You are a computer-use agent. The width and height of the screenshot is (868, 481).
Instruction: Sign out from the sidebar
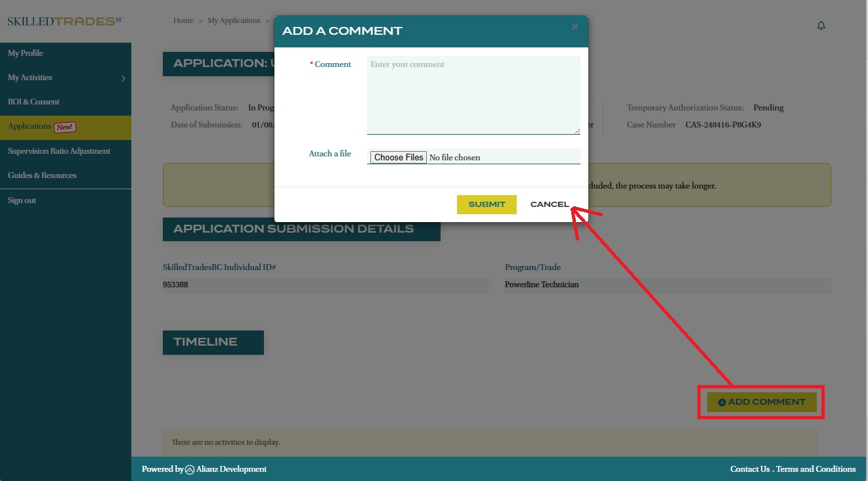pyautogui.click(x=22, y=200)
